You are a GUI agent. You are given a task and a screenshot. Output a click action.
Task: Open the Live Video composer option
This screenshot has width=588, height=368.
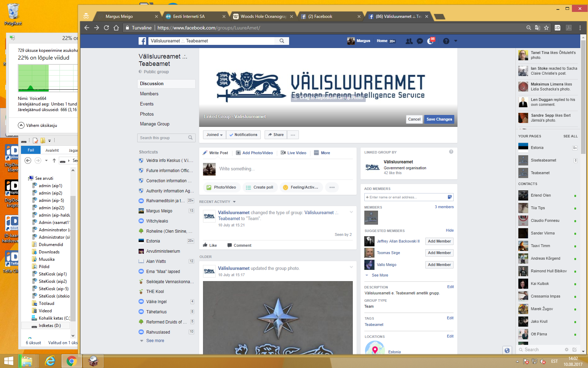point(293,153)
